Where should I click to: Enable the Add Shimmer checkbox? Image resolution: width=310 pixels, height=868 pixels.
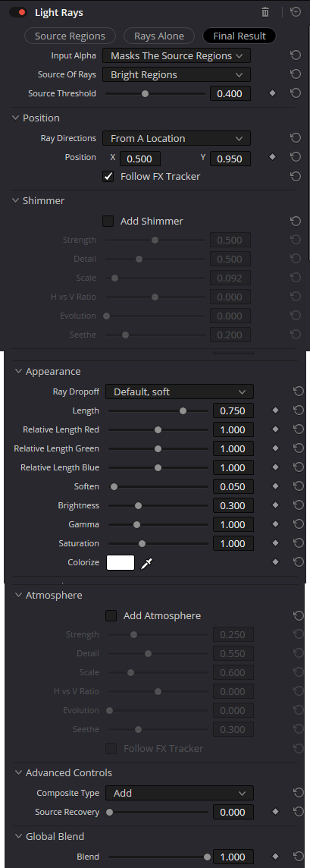pos(108,221)
